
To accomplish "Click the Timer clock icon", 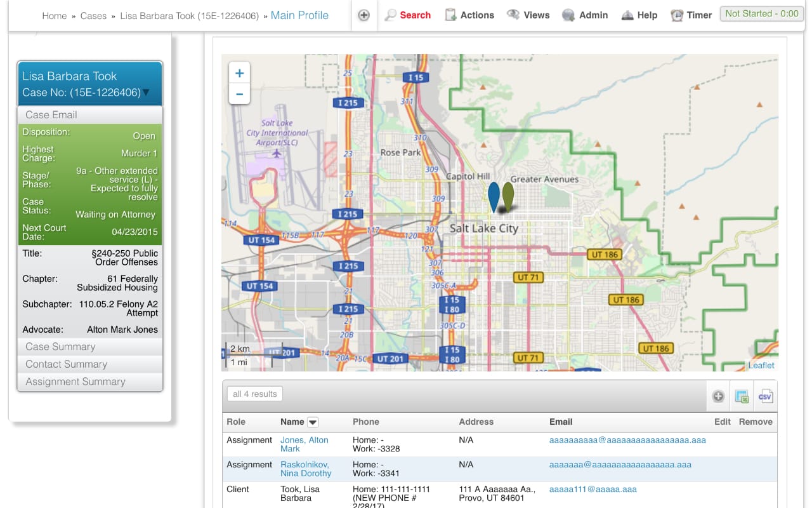I will point(677,15).
